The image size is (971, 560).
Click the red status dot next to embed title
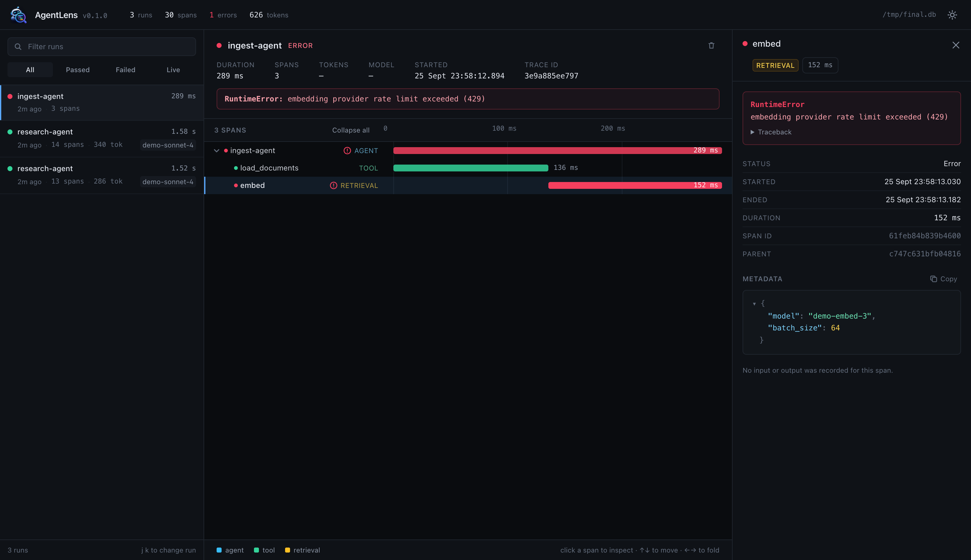(745, 44)
